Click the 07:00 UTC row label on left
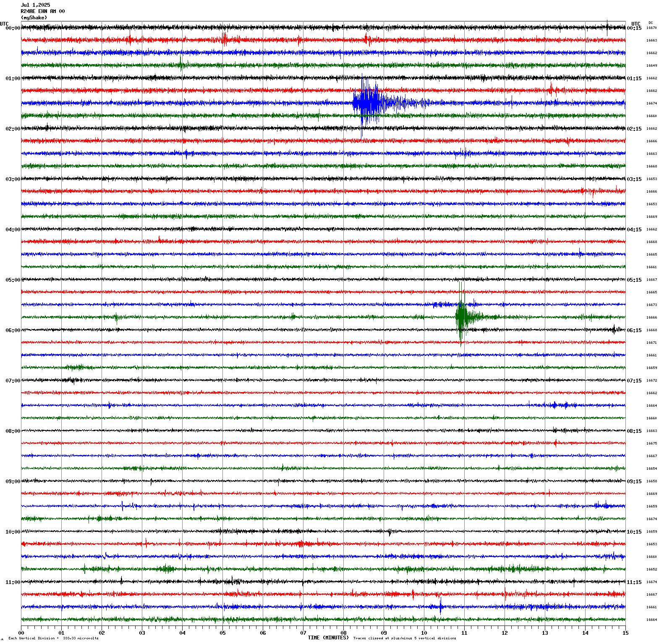The width and height of the screenshot is (659, 644). coord(13,381)
